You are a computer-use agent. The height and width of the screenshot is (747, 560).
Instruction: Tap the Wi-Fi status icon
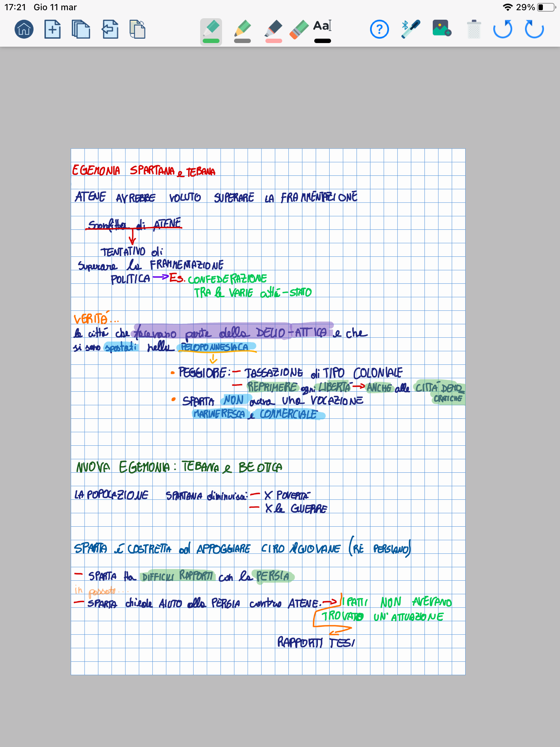pyautogui.click(x=507, y=7)
